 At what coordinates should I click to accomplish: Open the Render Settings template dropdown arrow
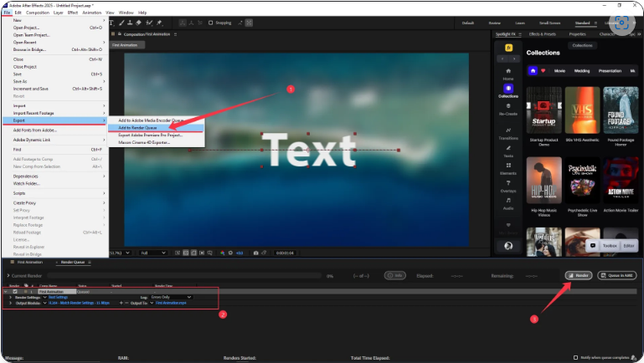tap(44, 298)
